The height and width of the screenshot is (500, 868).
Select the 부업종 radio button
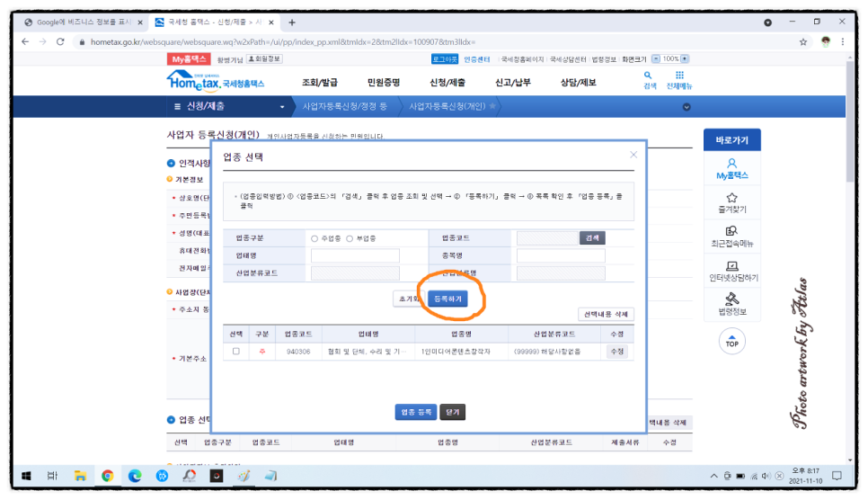350,238
